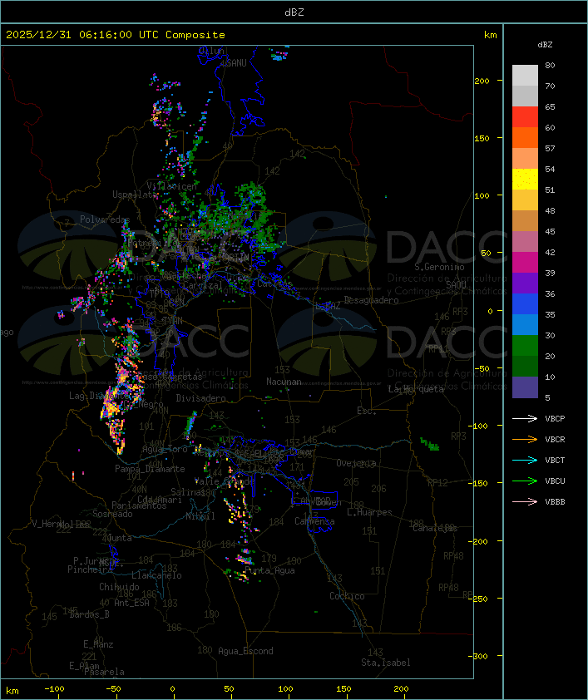Click the orange VBCR arrow icon

tap(525, 439)
